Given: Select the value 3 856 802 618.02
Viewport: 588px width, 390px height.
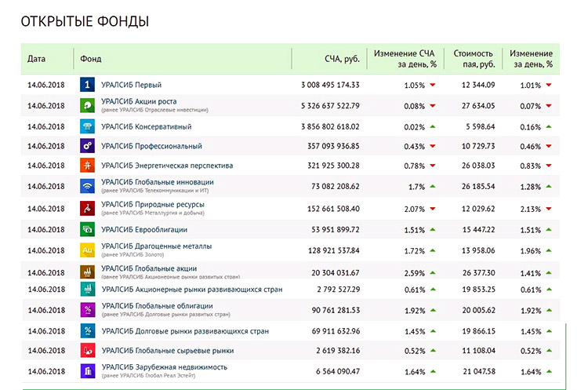Looking at the screenshot, I should [x=330, y=127].
